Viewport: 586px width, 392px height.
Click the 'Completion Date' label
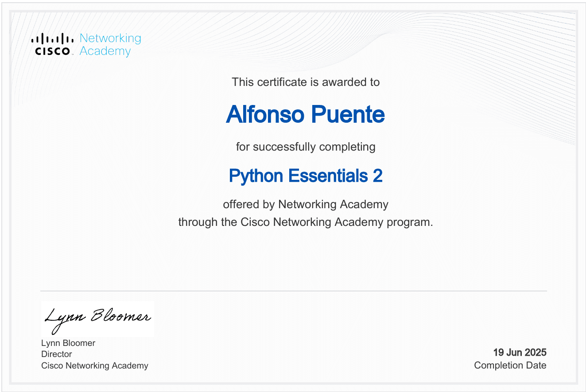(510, 365)
